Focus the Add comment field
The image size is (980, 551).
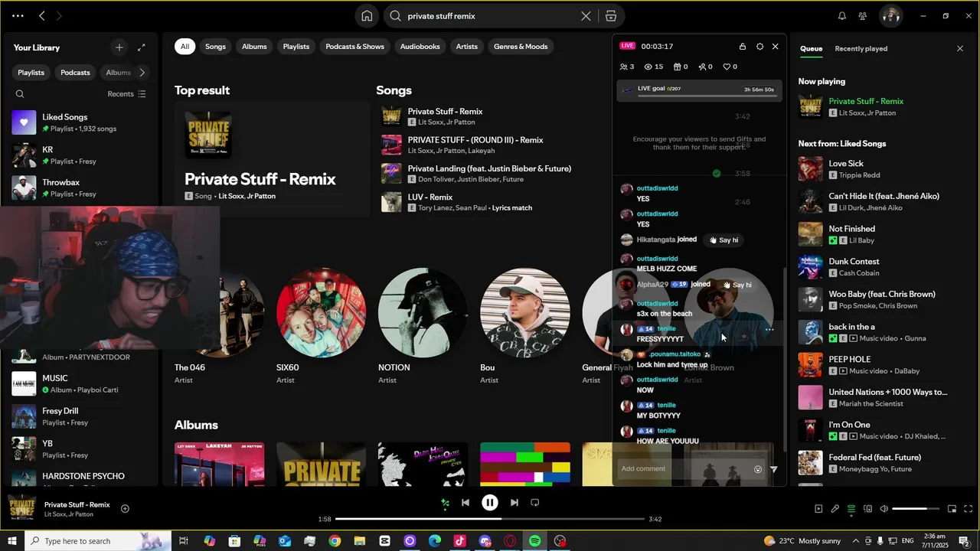(x=684, y=469)
